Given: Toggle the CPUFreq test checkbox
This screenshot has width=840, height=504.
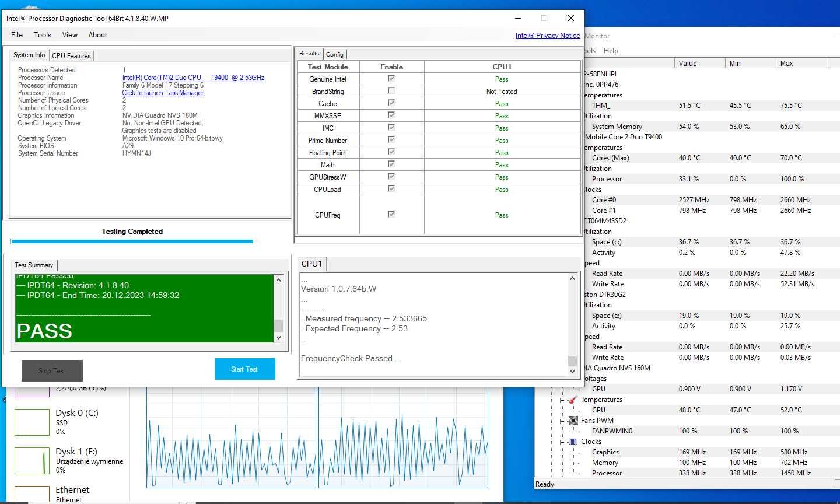Looking at the screenshot, I should [391, 214].
